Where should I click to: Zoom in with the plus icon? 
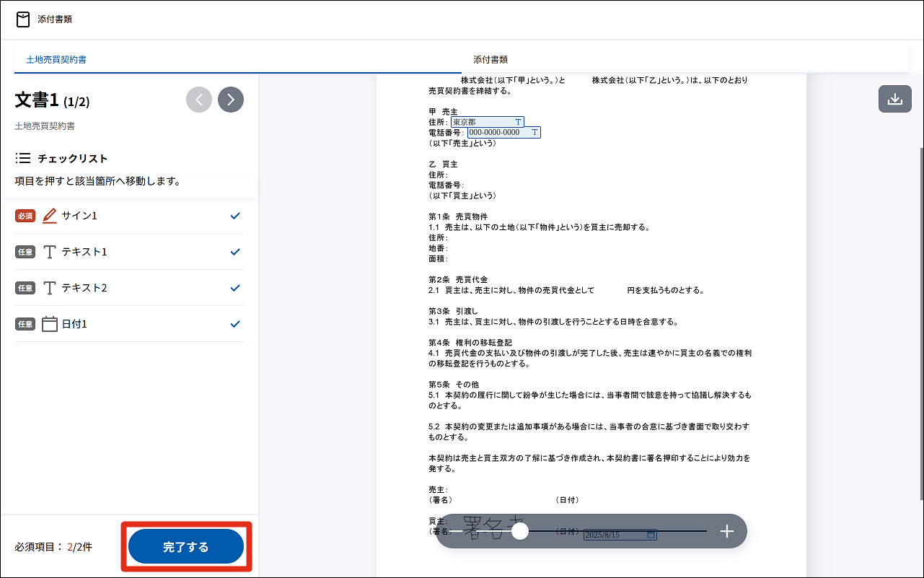click(x=726, y=532)
